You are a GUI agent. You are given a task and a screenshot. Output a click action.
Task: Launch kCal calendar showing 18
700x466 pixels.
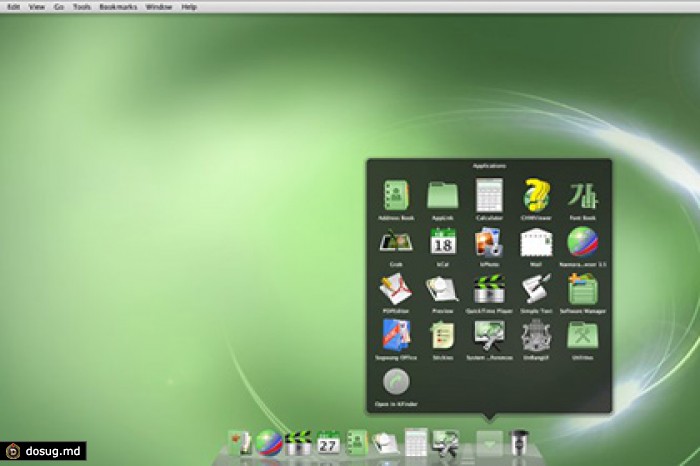(x=443, y=241)
